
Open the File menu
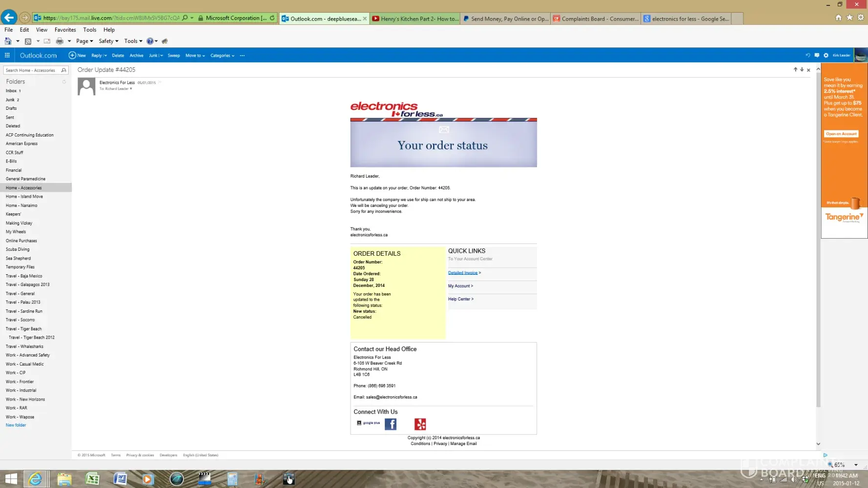[9, 30]
